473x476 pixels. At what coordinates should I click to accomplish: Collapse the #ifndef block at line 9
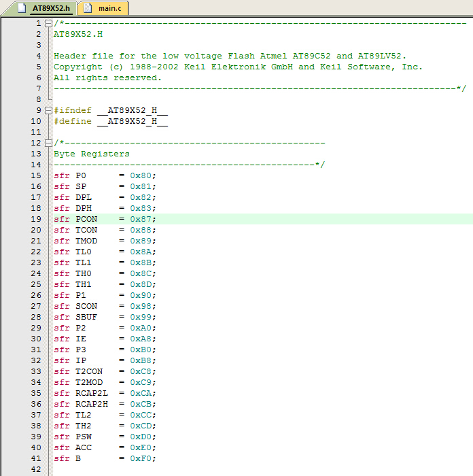[x=48, y=110]
